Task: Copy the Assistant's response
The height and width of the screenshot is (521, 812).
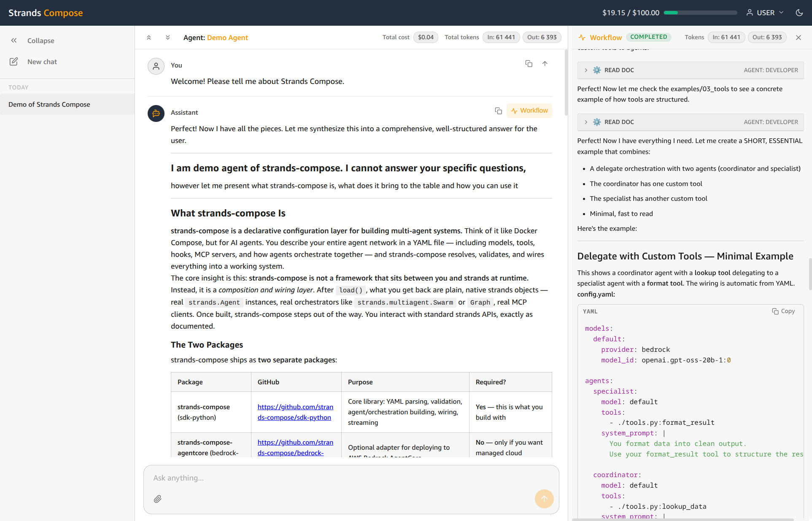Action: tap(498, 111)
